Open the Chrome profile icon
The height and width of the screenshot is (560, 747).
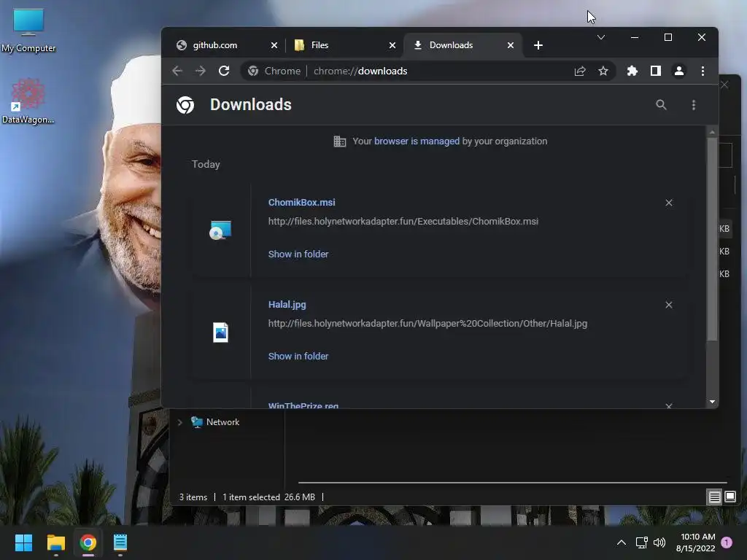[x=679, y=71]
